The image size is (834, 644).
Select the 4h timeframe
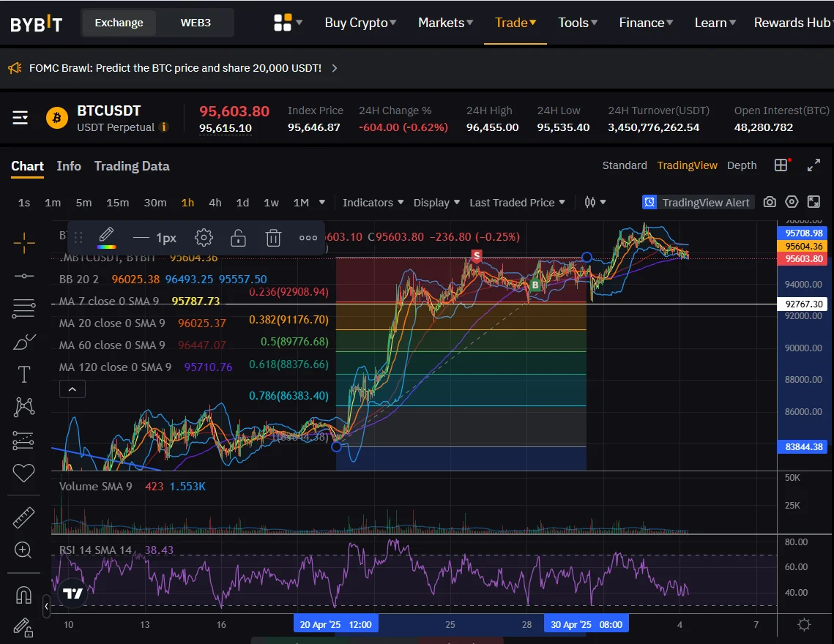point(215,203)
